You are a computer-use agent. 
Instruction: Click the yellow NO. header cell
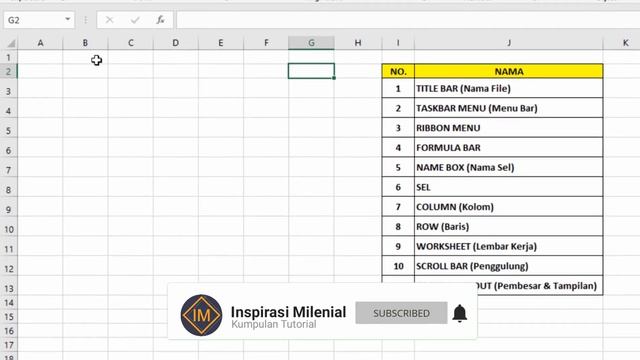[398, 71]
